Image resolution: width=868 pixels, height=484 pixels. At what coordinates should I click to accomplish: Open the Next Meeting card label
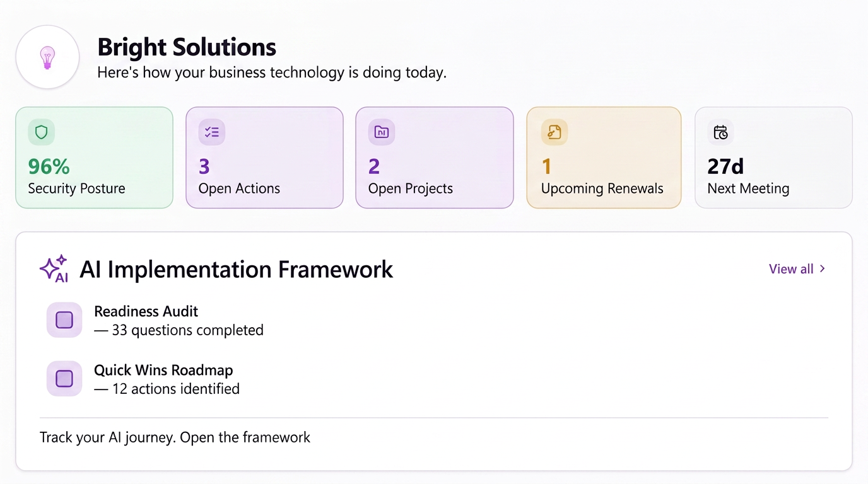click(748, 188)
